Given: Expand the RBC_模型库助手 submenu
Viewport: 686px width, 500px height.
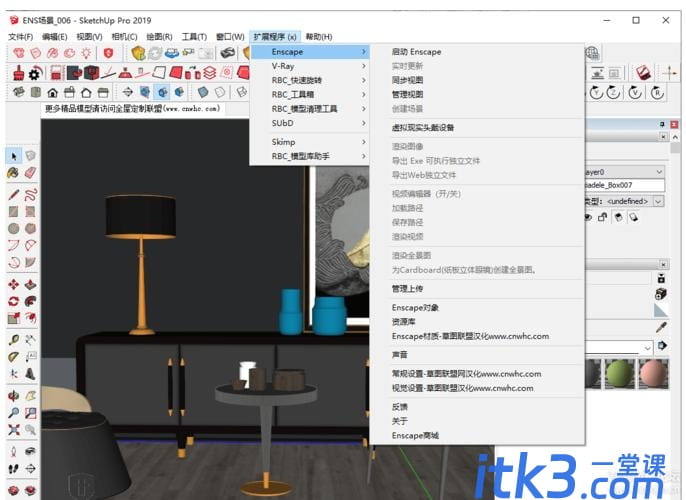Looking at the screenshot, I should point(310,156).
